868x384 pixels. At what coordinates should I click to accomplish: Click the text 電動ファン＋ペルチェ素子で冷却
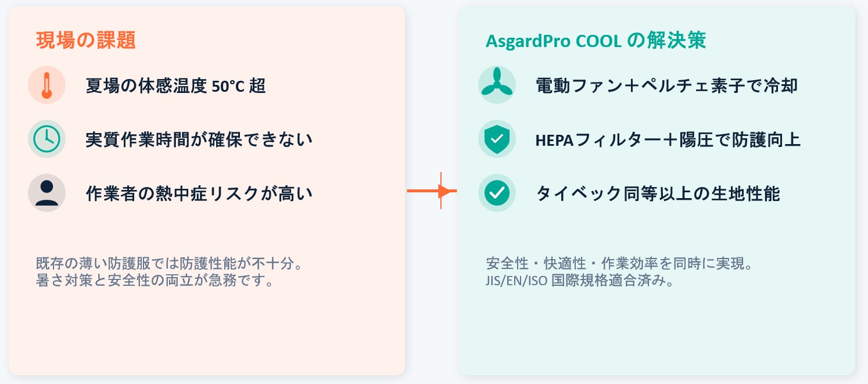coord(666,86)
